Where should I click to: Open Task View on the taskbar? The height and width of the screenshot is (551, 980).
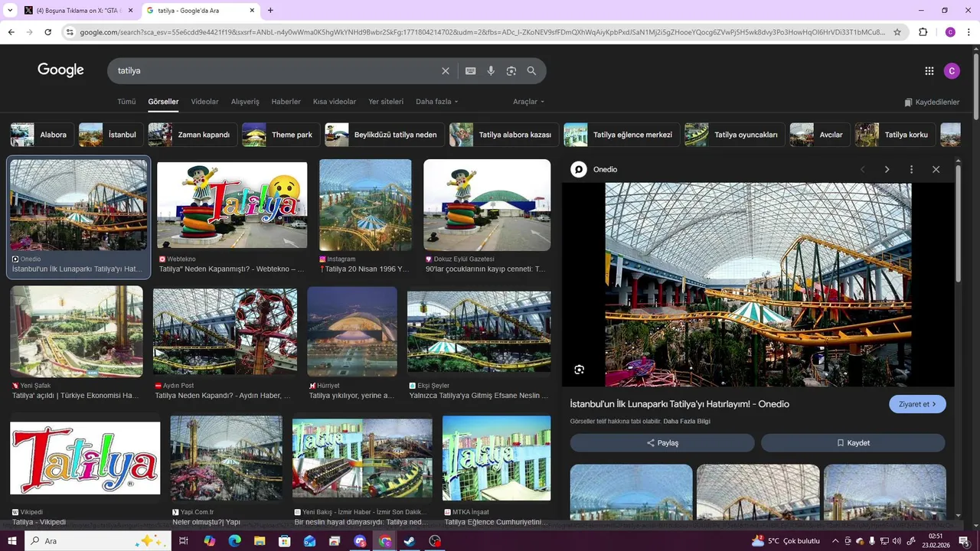[184, 541]
